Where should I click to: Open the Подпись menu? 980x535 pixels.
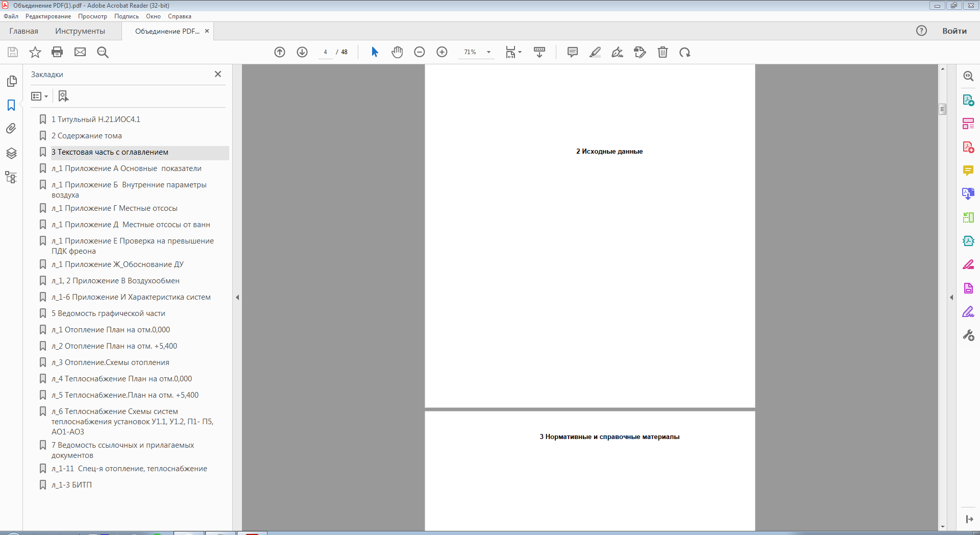(126, 16)
